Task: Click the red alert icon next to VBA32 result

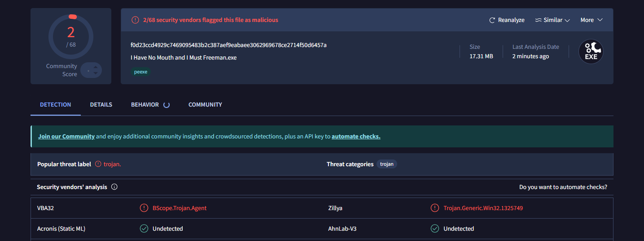Action: (x=144, y=208)
